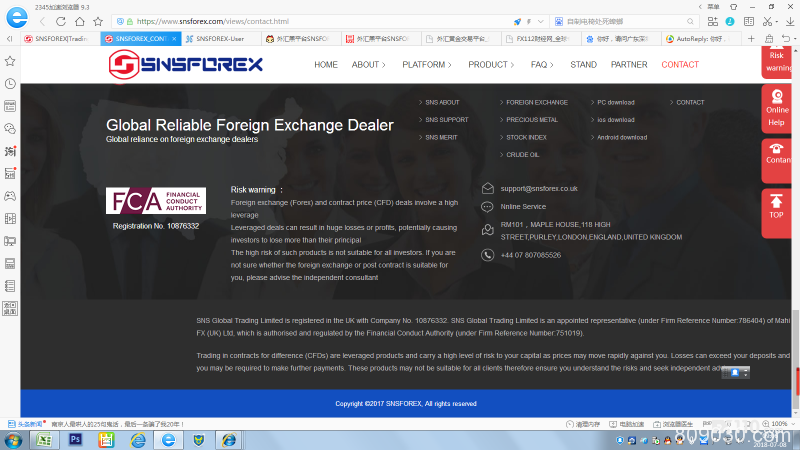Open the Windows Start button
Viewport: 800px width, 450px height.
point(12,440)
